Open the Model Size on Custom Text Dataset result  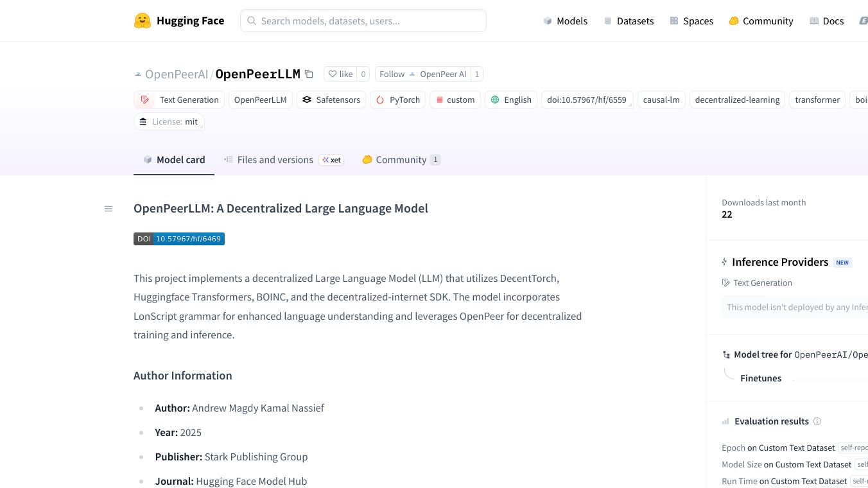click(x=786, y=464)
